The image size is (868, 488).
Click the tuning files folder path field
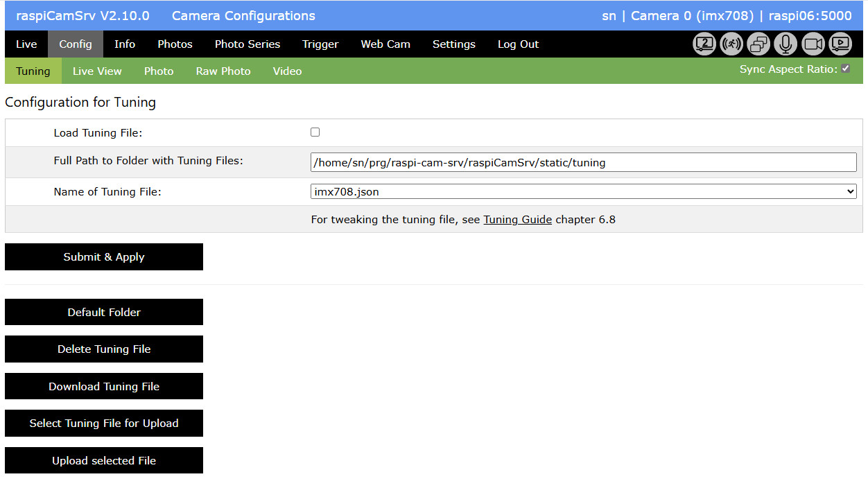coord(583,163)
